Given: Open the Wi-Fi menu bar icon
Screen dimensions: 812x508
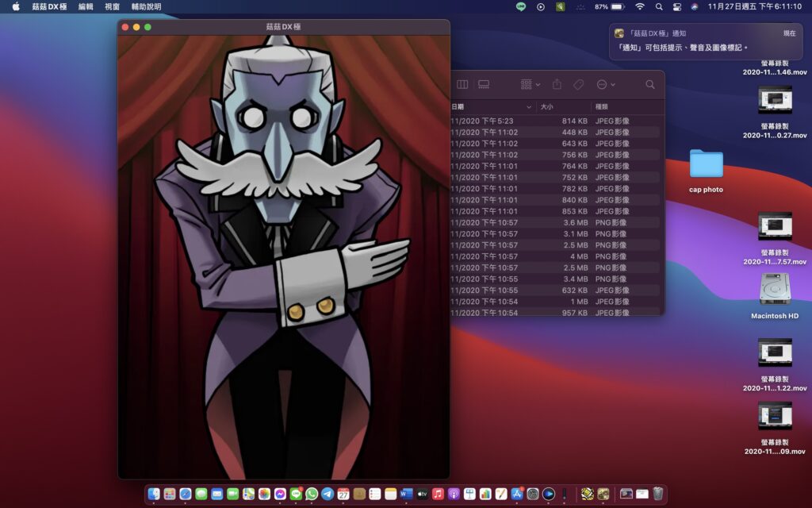Looking at the screenshot, I should click(x=640, y=6).
